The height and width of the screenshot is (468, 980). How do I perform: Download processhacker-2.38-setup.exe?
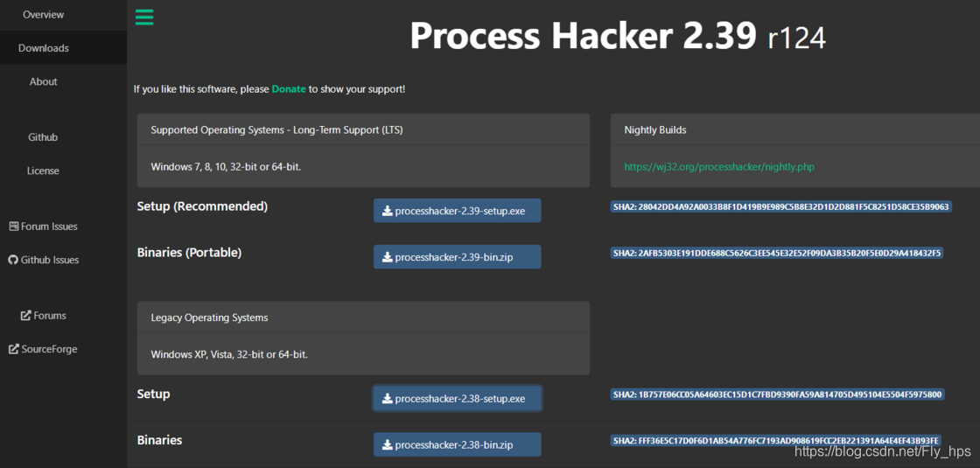click(458, 399)
